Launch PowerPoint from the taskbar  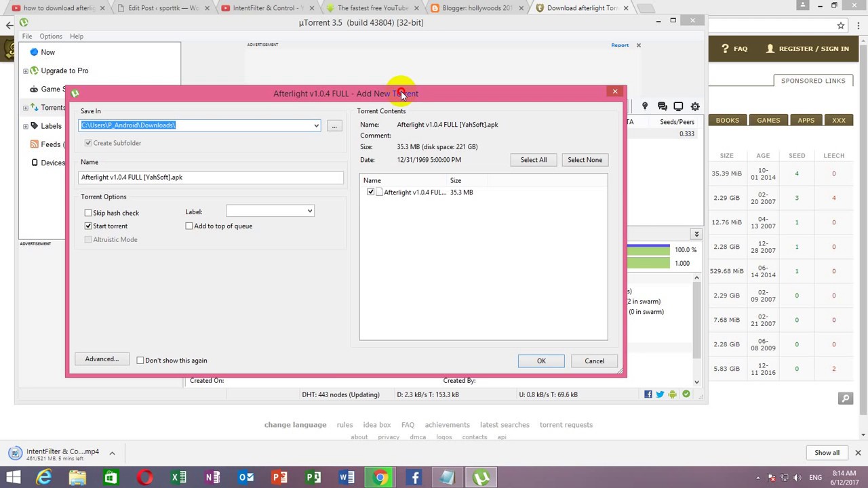(x=279, y=478)
